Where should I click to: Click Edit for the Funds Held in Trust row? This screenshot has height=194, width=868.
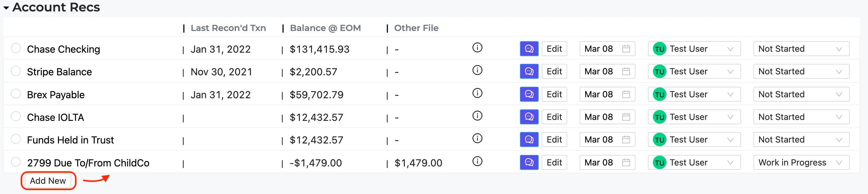[x=554, y=139]
